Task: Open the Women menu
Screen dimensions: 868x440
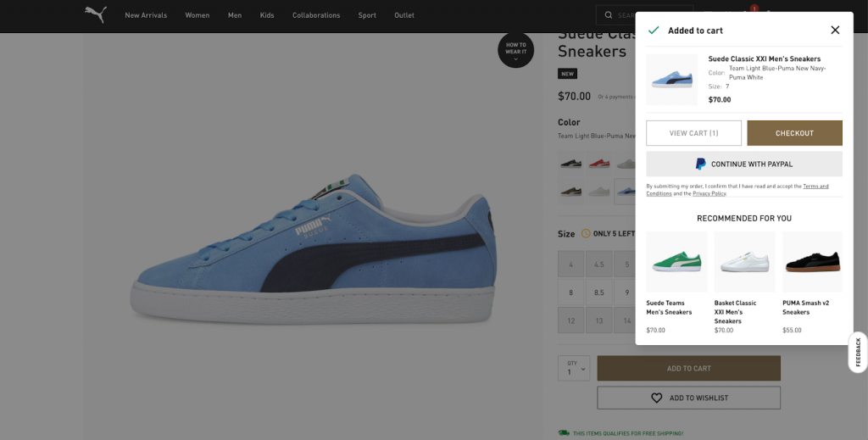Action: (197, 15)
